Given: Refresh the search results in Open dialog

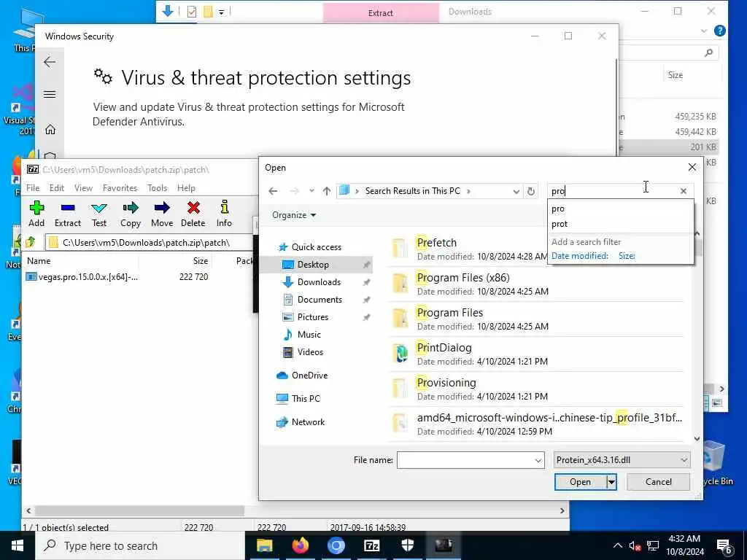Looking at the screenshot, I should (531, 192).
